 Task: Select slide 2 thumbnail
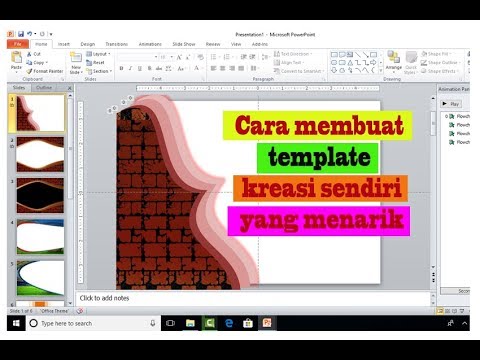point(40,154)
